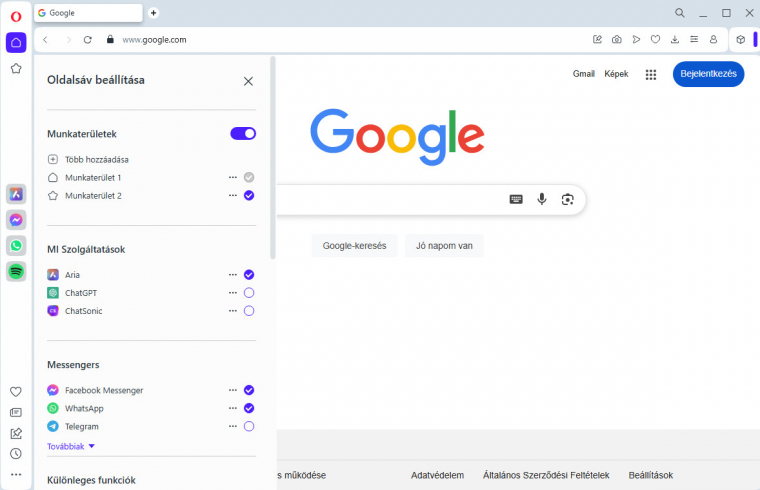
Task: Go back to previous page
Action: coord(46,40)
